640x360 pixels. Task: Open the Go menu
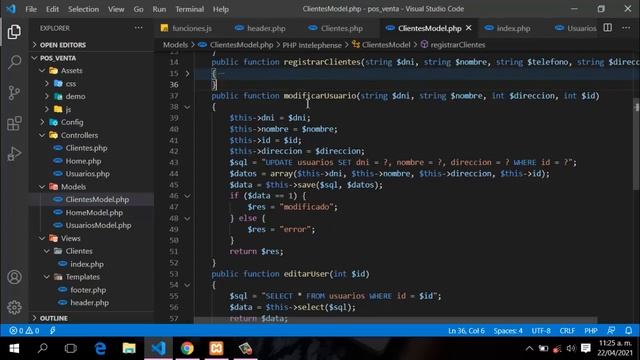point(138,9)
